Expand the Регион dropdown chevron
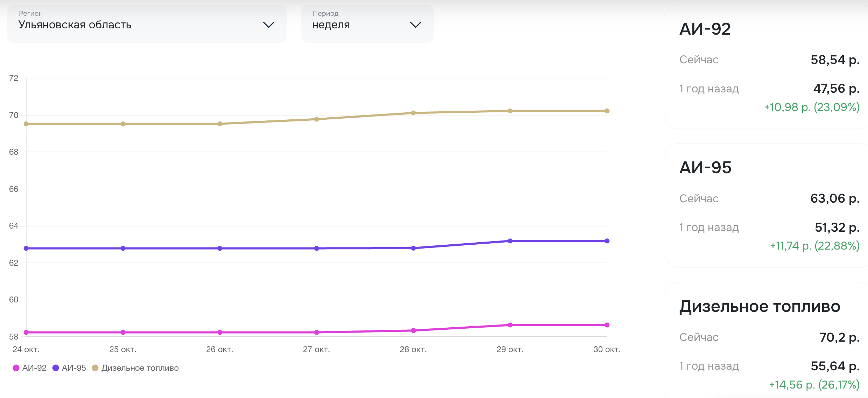Screen dimensions: 868x398 click(268, 25)
